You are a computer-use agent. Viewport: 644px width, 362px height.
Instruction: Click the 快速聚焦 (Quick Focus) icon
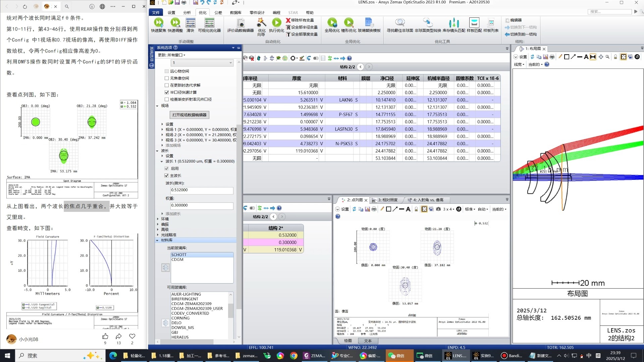158,23
